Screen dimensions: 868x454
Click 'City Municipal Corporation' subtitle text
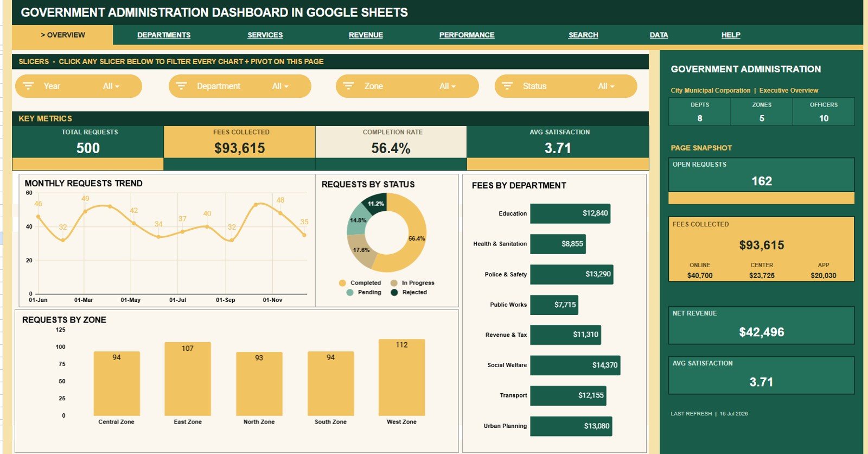[711, 91]
